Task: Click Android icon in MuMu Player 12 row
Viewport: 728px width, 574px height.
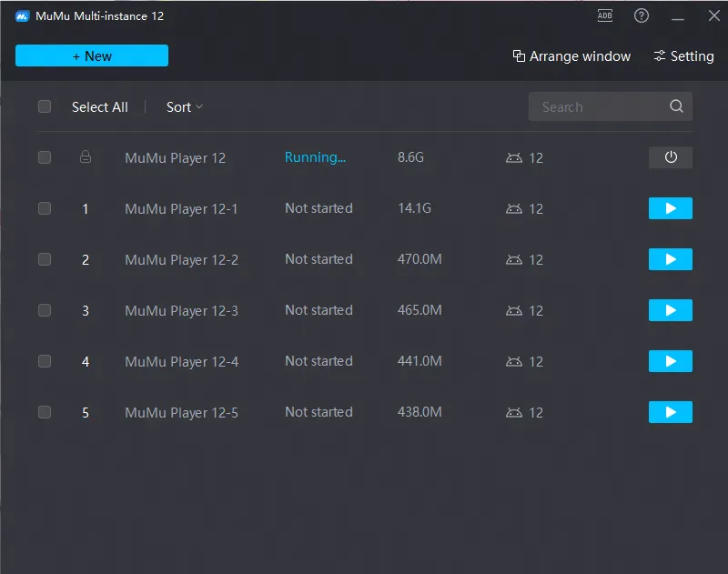Action: click(513, 157)
